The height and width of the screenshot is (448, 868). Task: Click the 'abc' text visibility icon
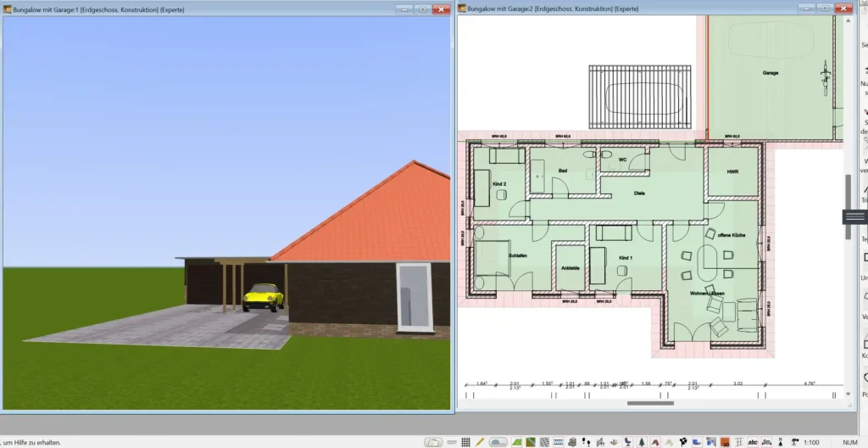point(753,441)
